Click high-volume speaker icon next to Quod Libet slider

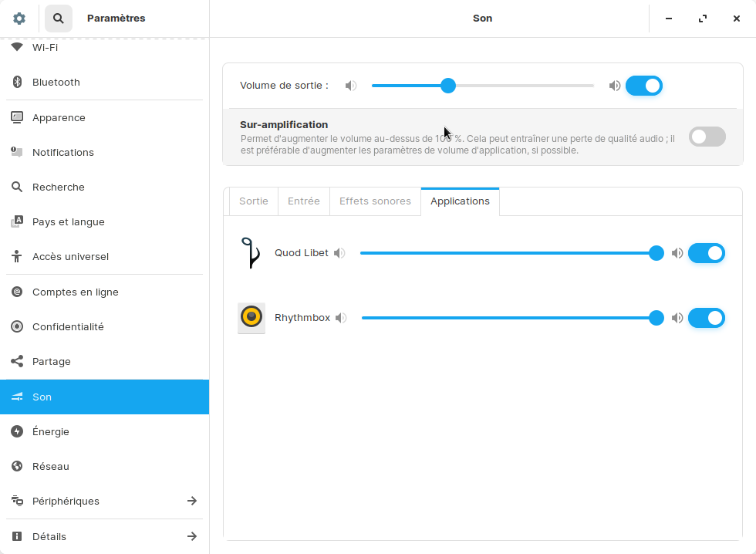point(677,253)
